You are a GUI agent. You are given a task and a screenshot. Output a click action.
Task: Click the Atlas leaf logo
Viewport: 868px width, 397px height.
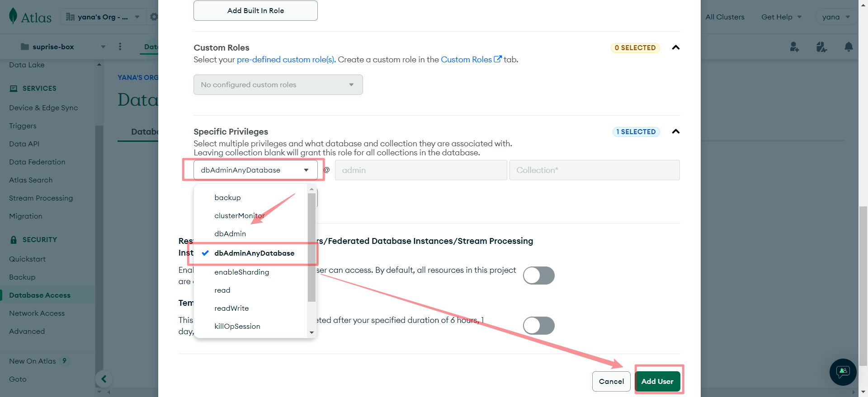click(14, 16)
